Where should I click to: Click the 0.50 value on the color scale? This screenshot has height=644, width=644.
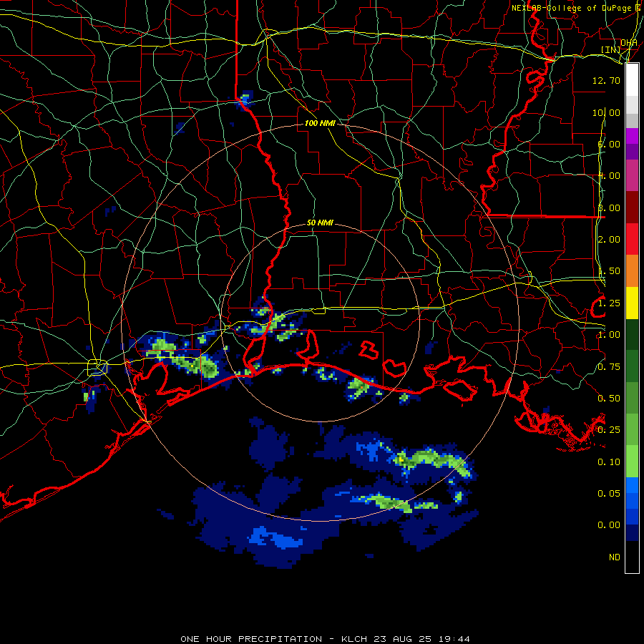pyautogui.click(x=609, y=399)
